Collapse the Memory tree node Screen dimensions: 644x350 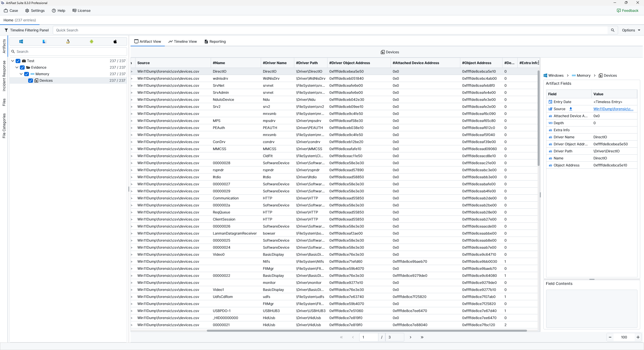[x=21, y=74]
